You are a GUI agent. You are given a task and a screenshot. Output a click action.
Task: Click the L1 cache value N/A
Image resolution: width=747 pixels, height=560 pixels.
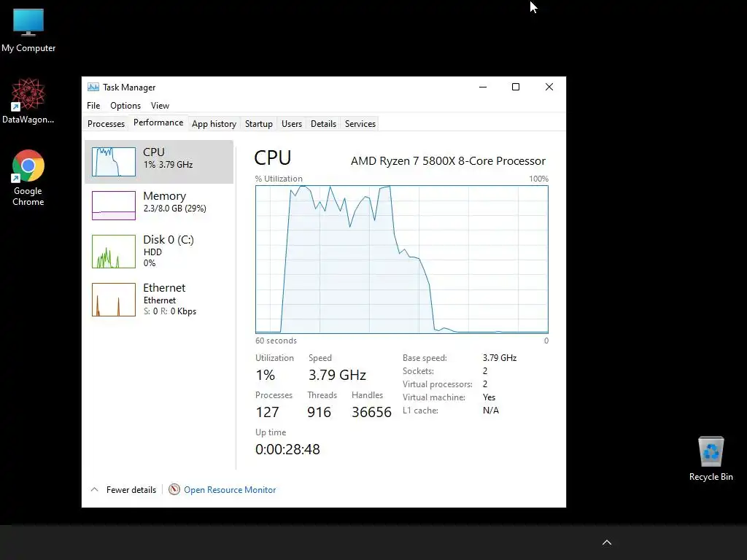(x=491, y=411)
